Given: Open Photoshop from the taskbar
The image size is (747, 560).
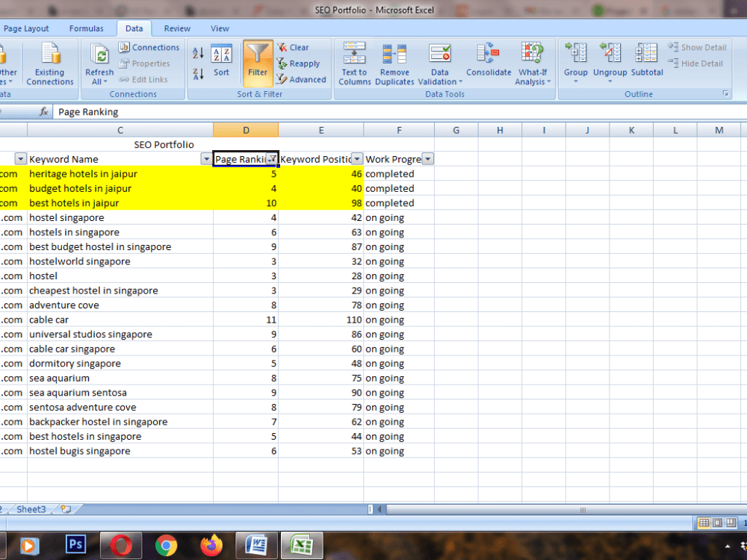Looking at the screenshot, I should 75,544.
